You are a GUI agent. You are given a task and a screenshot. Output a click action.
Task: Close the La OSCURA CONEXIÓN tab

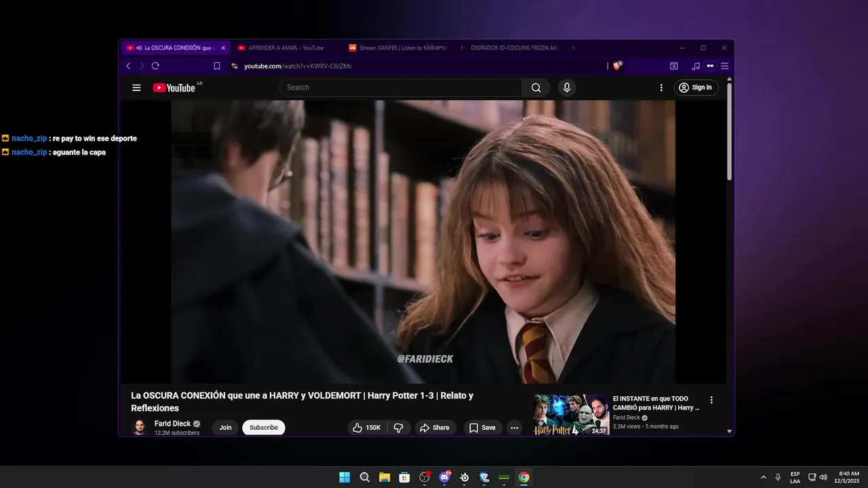point(223,47)
